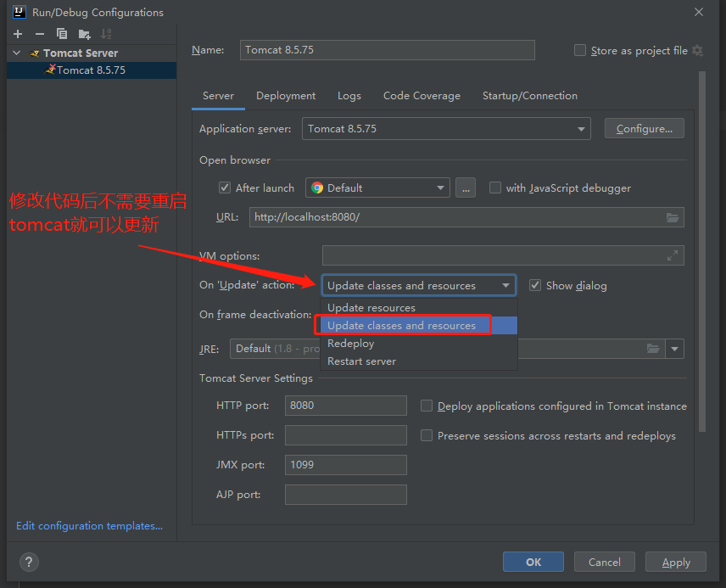This screenshot has height=588, width=726.
Task: Choose Redeploy from the list
Action: click(x=419, y=344)
